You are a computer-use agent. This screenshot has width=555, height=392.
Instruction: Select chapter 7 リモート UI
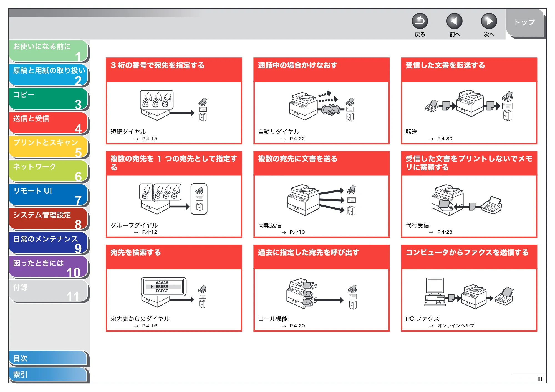pos(49,195)
